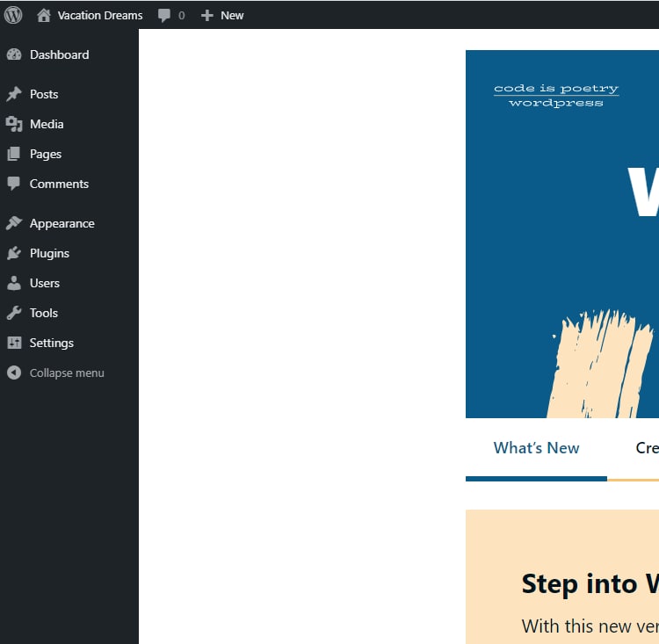This screenshot has width=659, height=644.
Task: Click the home icon beside Vacation Dreams
Action: (x=43, y=16)
